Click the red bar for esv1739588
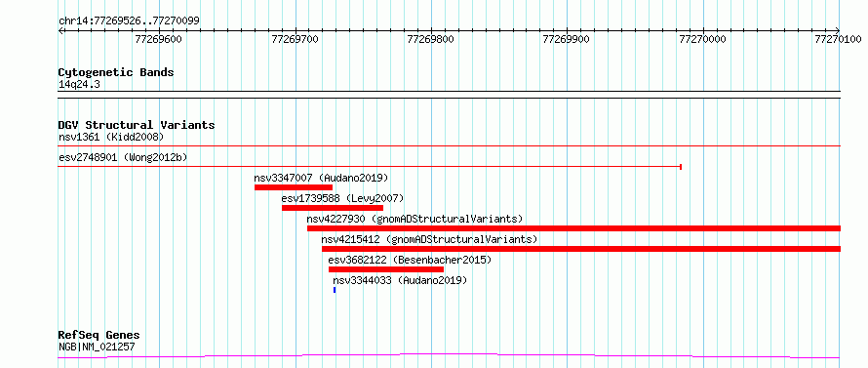This screenshot has width=868, height=368. click(x=333, y=208)
